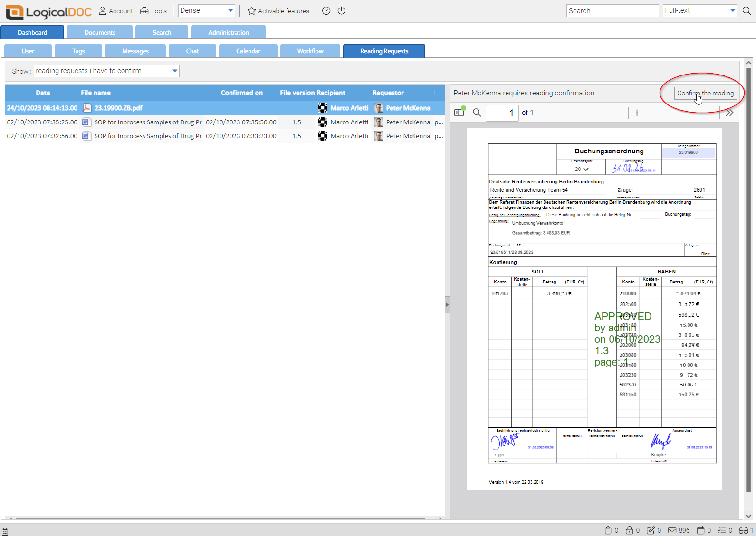Click the column menu handle after Requestor header
This screenshot has width=756, height=537.
tap(435, 93)
